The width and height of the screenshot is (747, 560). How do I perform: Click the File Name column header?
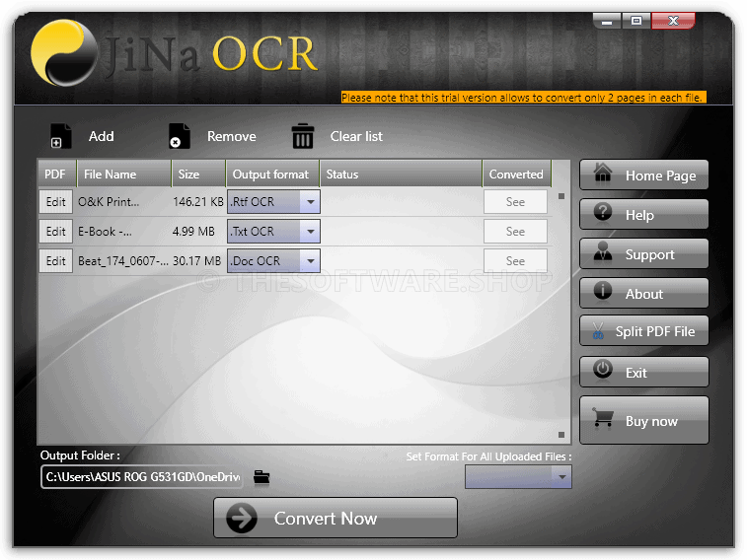click(x=124, y=175)
